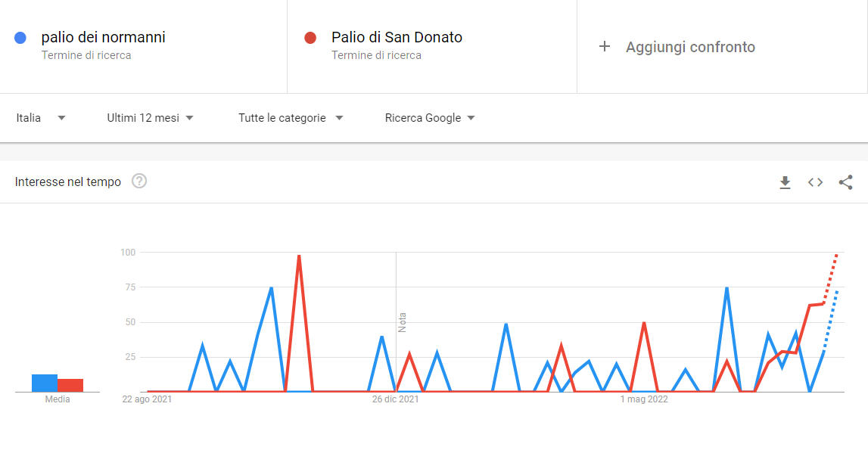Open the help icon beside Interesse nel tempo
This screenshot has height=450, width=868.
pyautogui.click(x=139, y=181)
